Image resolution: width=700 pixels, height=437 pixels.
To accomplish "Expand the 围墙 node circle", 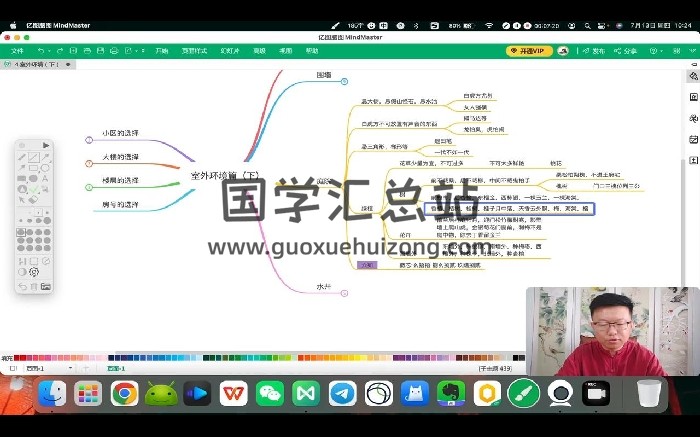I will tap(344, 81).
